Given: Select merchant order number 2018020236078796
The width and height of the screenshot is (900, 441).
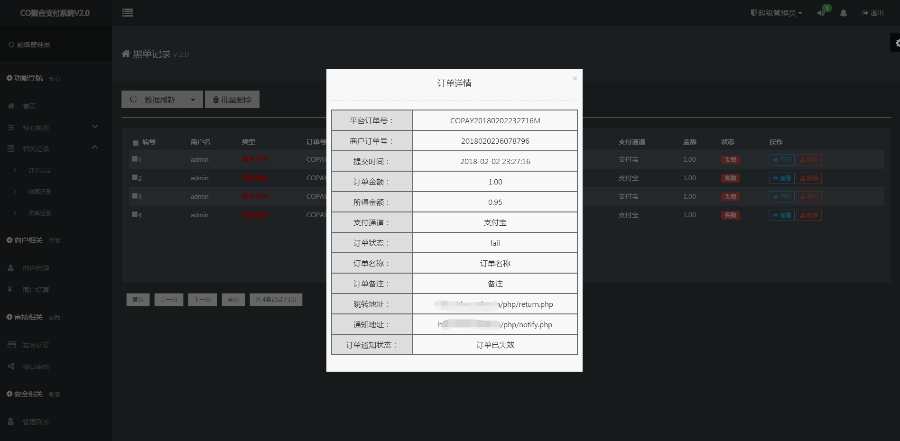Looking at the screenshot, I should (495, 141).
